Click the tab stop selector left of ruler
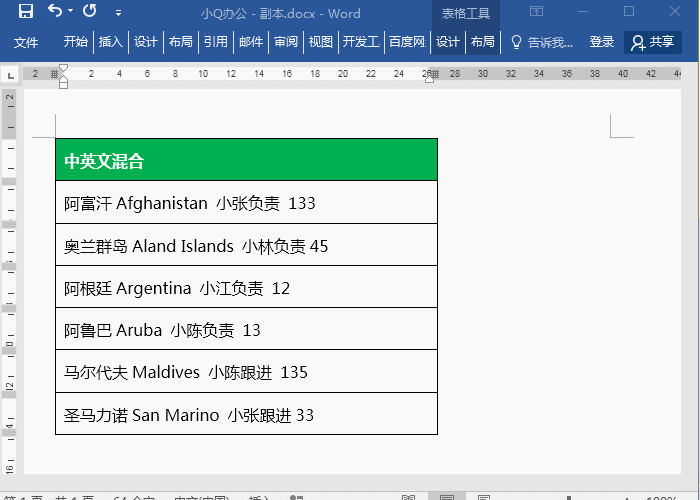This screenshot has width=700, height=500. [x=11, y=75]
